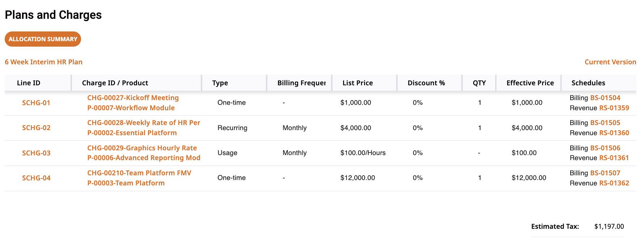
Task: Open charge CHG-00027-Kickoff Meeting
Action: tap(133, 98)
